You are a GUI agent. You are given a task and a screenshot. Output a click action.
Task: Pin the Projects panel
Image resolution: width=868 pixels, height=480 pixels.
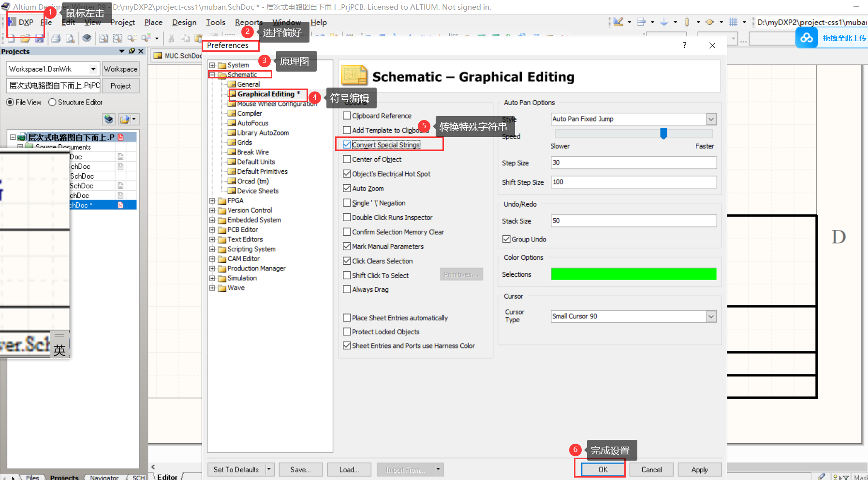(x=132, y=51)
